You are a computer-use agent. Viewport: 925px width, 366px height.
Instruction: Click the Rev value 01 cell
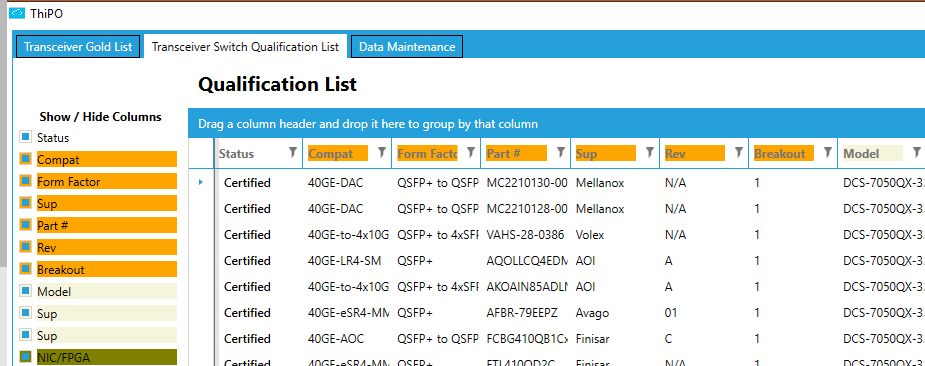(x=671, y=313)
